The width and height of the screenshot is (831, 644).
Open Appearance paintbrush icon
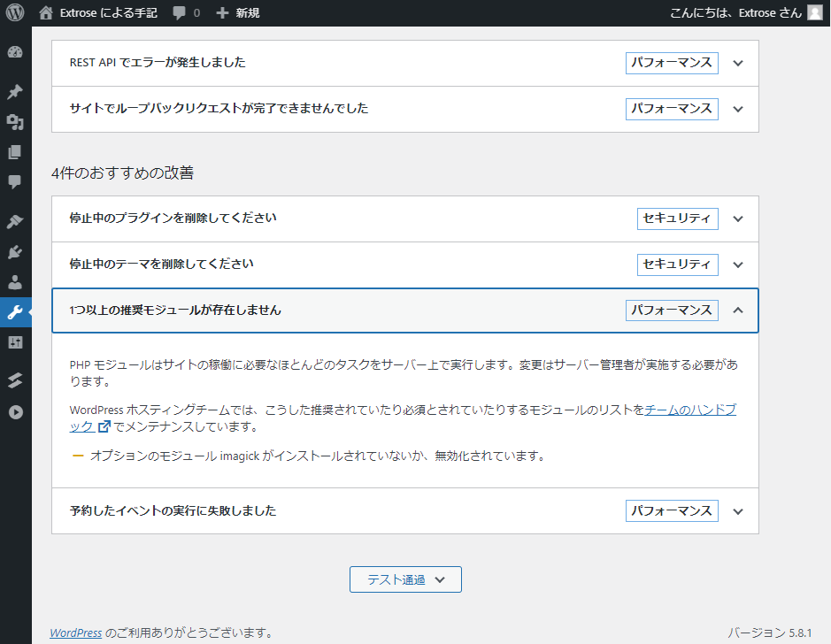click(14, 221)
